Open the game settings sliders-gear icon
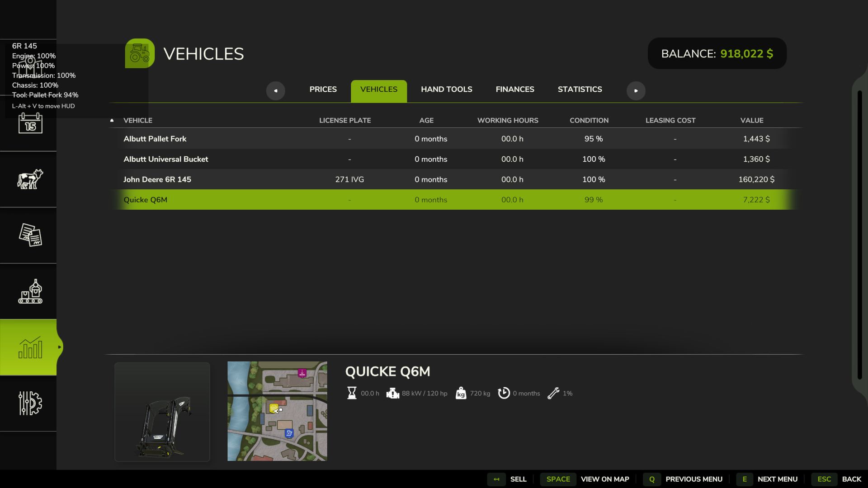Image resolution: width=868 pixels, height=488 pixels. click(x=30, y=403)
